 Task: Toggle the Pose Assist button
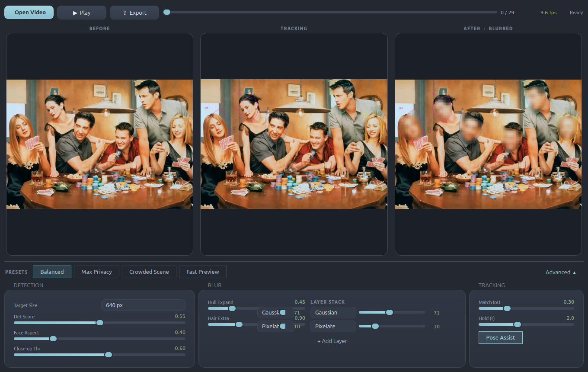(x=500, y=337)
